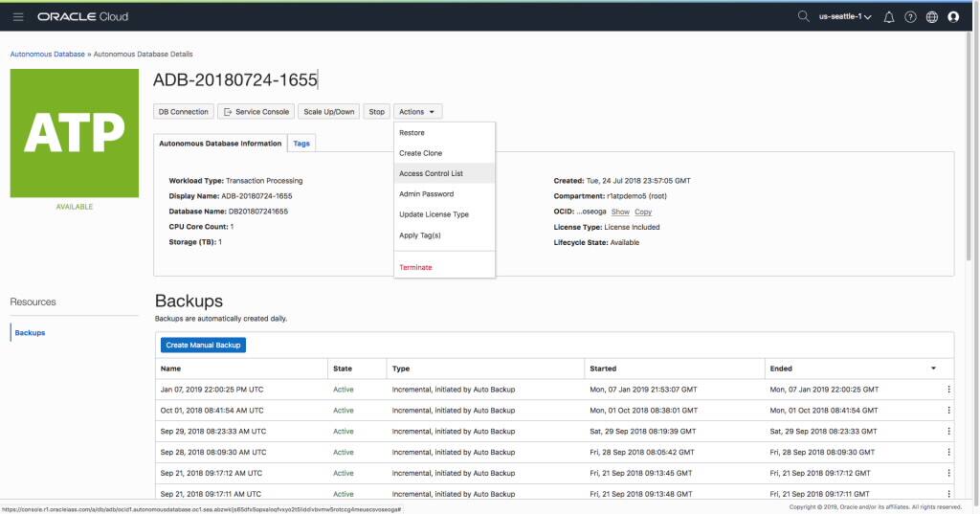Click the Scale Up/Down button
Viewport: 980px width, 514px height.
pos(329,112)
